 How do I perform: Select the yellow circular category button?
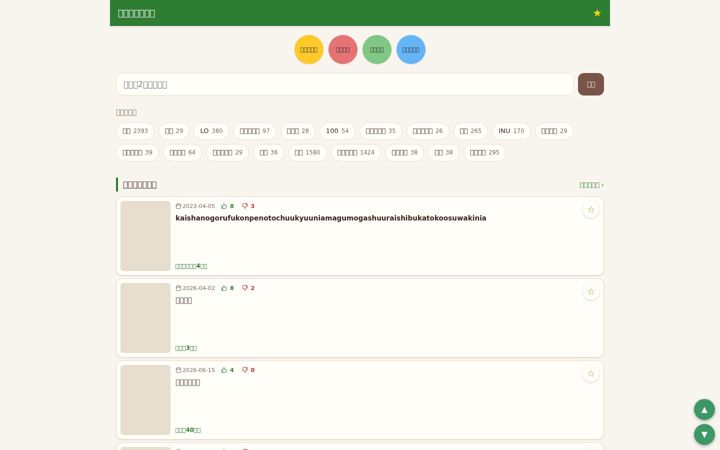pos(309,50)
